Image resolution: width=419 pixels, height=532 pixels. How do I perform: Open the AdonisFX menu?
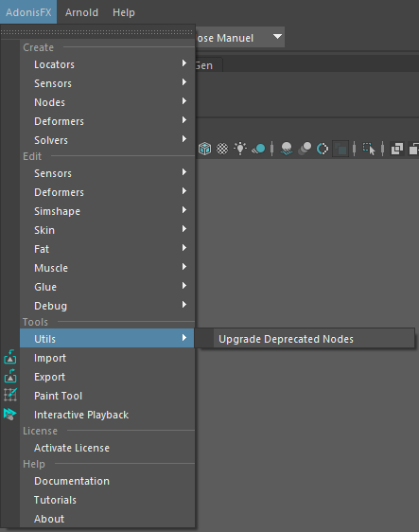coord(28,12)
